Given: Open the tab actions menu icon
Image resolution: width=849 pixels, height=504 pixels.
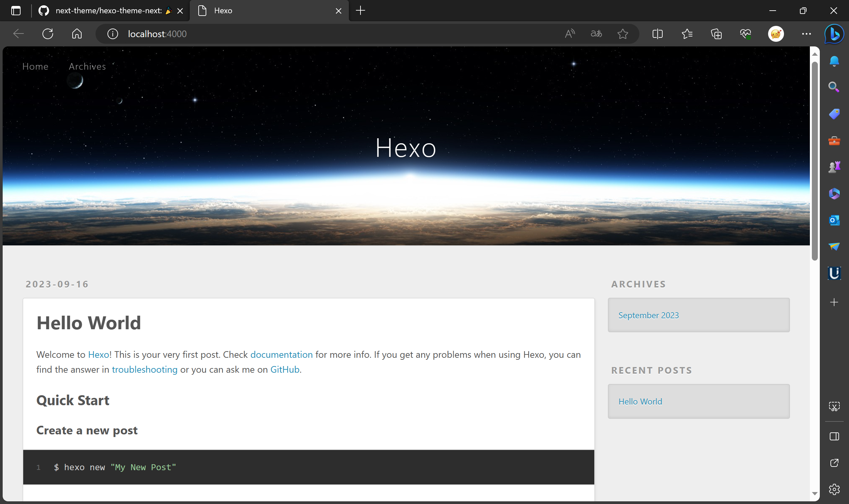Looking at the screenshot, I should point(16,11).
